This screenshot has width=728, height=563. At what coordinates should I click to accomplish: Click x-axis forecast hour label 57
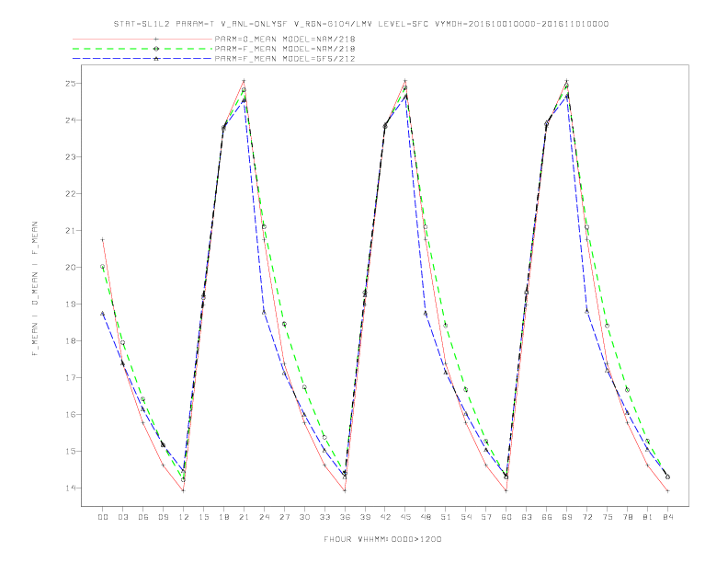pyautogui.click(x=486, y=517)
